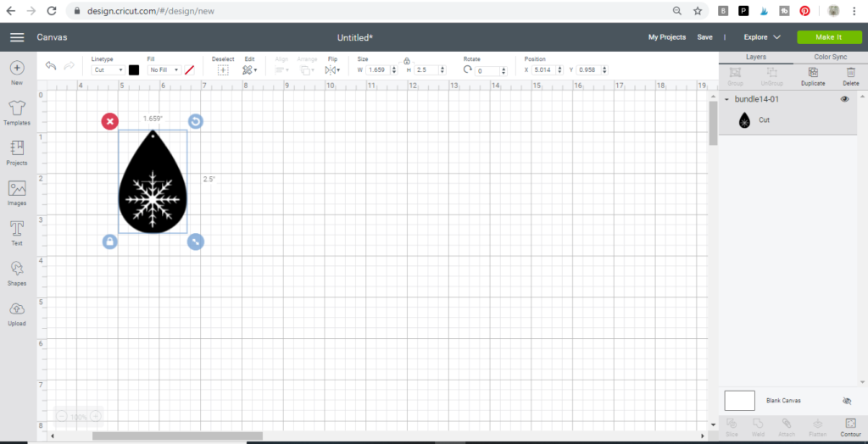Open the Templates panel in sidebar

tap(16, 108)
